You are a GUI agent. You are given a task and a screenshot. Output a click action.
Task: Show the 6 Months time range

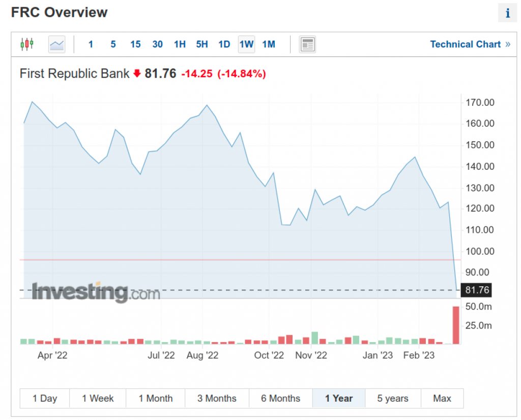tap(281, 398)
